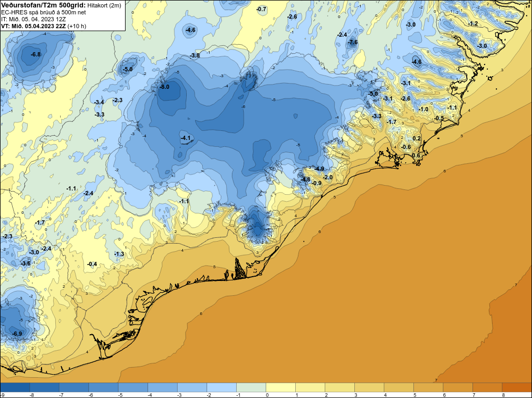532x398 pixels.
Task: Click the -3.6 temperature value
Action: (x=26, y=263)
